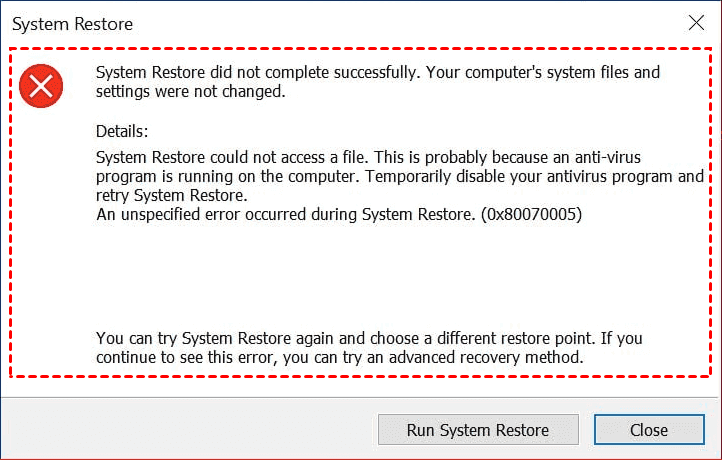Click "System Restore could not access a file" line
722x460 pixels.
[x=240, y=158]
